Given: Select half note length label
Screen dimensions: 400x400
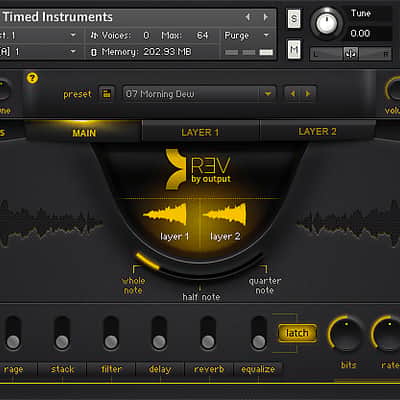Looking at the screenshot, I should tap(201, 297).
